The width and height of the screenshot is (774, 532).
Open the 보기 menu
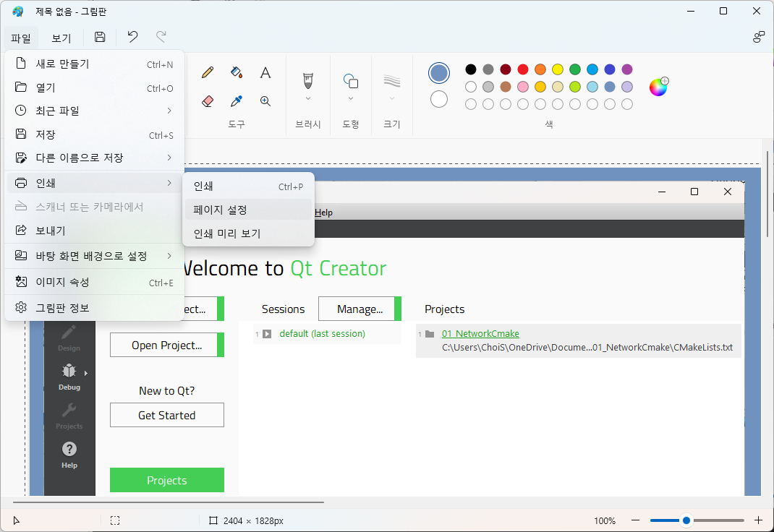coord(61,38)
